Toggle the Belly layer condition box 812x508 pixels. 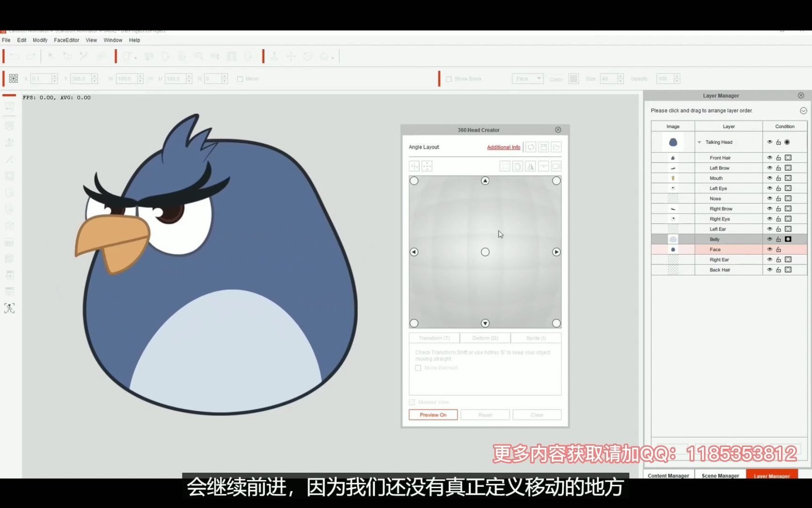click(788, 239)
